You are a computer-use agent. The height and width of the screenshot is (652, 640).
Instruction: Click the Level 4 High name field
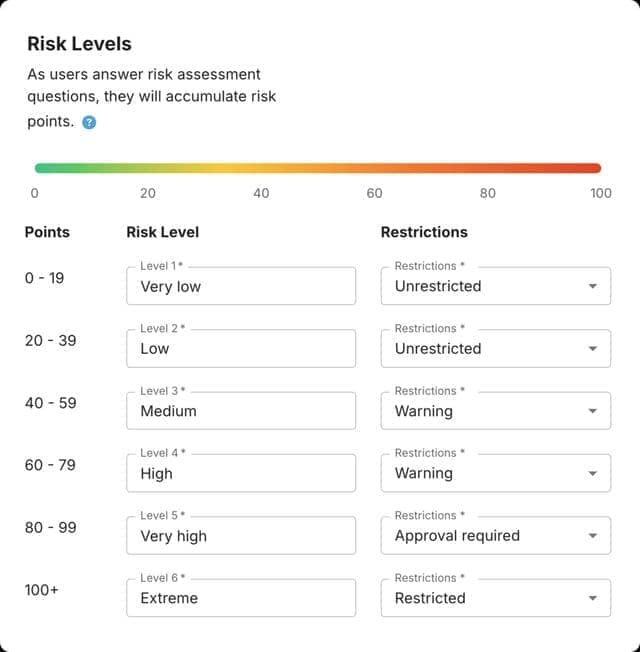(x=240, y=473)
